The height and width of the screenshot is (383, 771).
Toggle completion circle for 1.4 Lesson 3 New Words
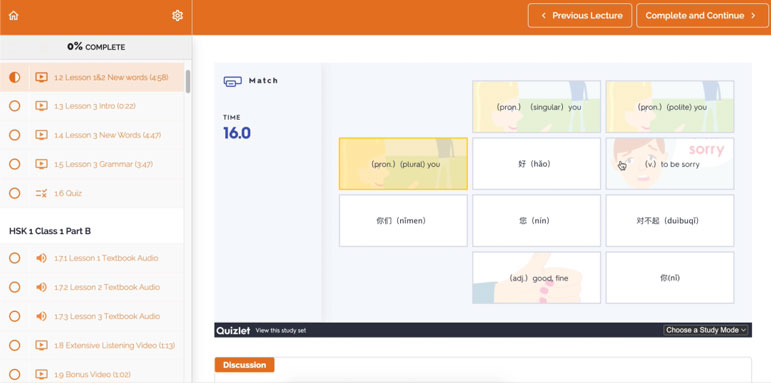click(x=15, y=135)
